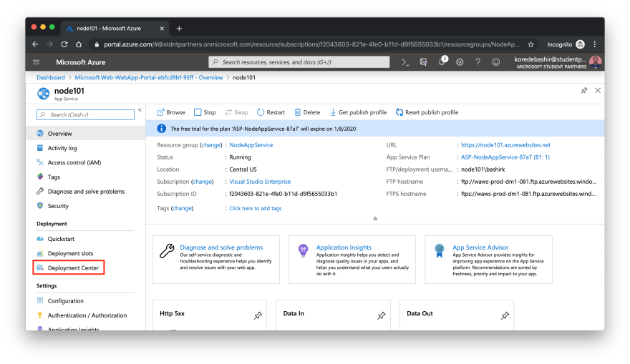
Task: Open the help question mark
Action: (x=478, y=62)
